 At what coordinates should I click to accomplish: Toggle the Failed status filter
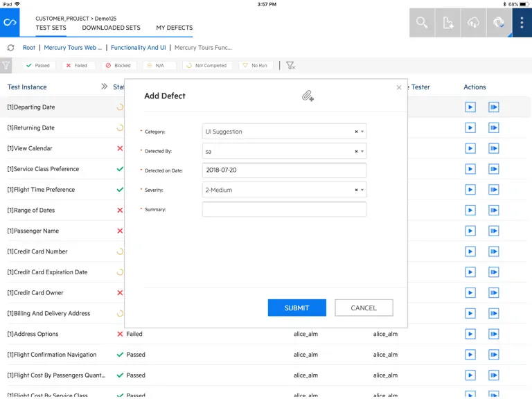tap(78, 66)
